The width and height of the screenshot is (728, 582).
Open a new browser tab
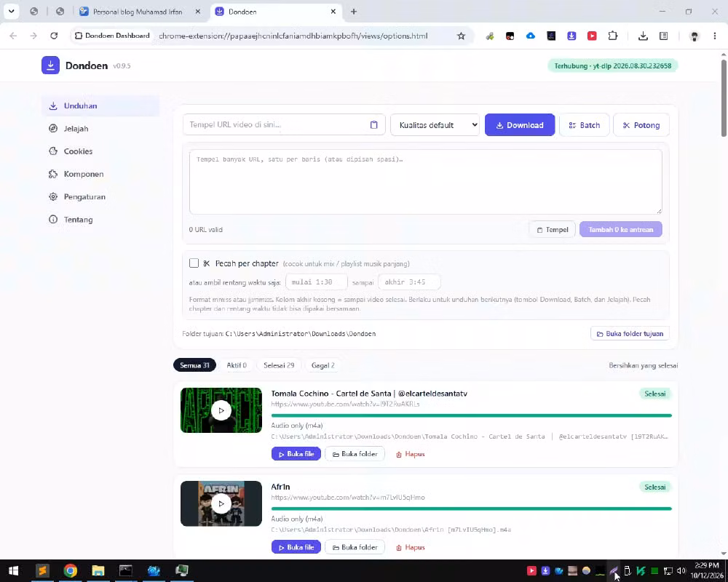(354, 12)
